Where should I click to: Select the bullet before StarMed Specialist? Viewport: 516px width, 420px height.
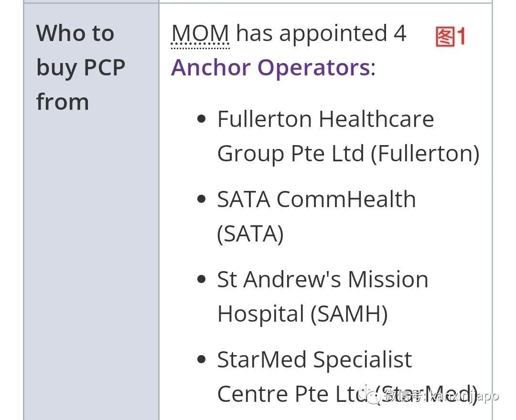[202, 359]
